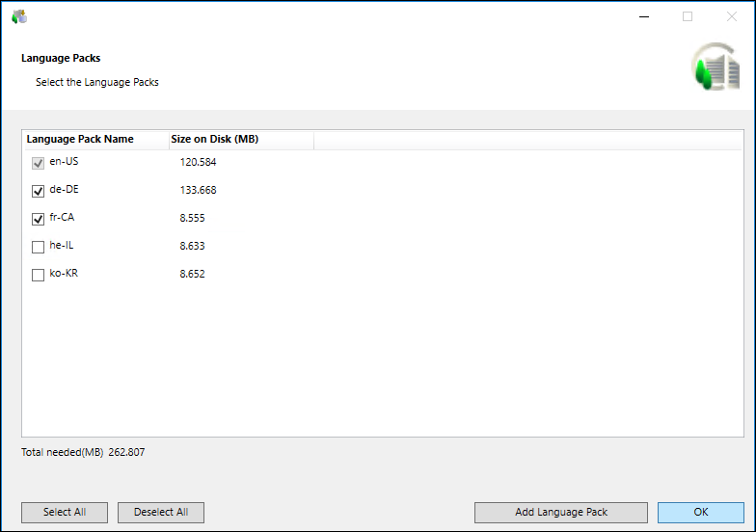This screenshot has height=532, width=756.
Task: Select the 8.652 size value for ko-KR
Action: [192, 275]
